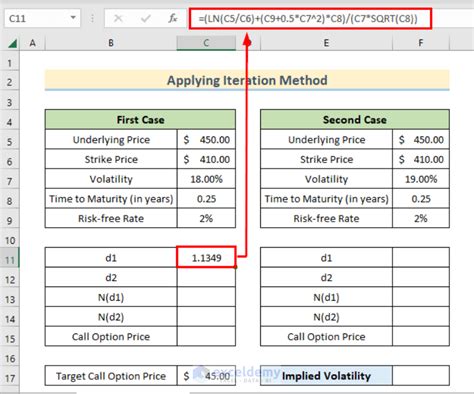The height and width of the screenshot is (394, 474).
Task: Open Insert Function (fx) dialog
Action: [x=173, y=18]
